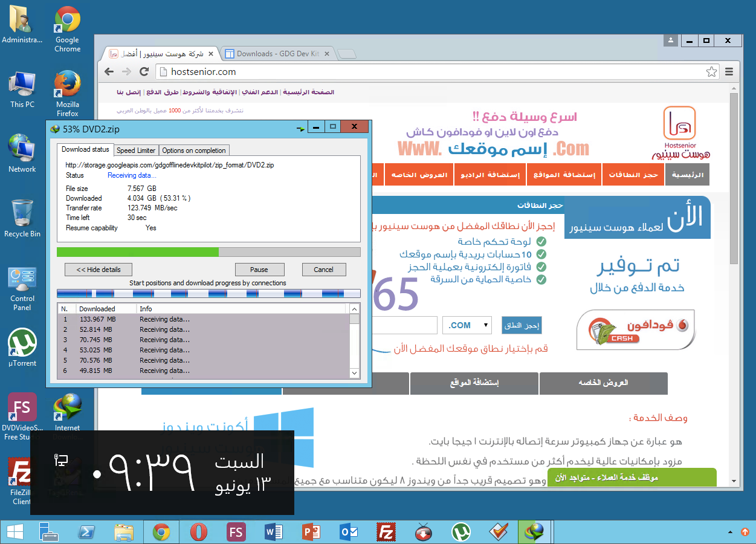The image size is (756, 544).
Task: Open the customer service live chat widget
Action: tap(632, 478)
